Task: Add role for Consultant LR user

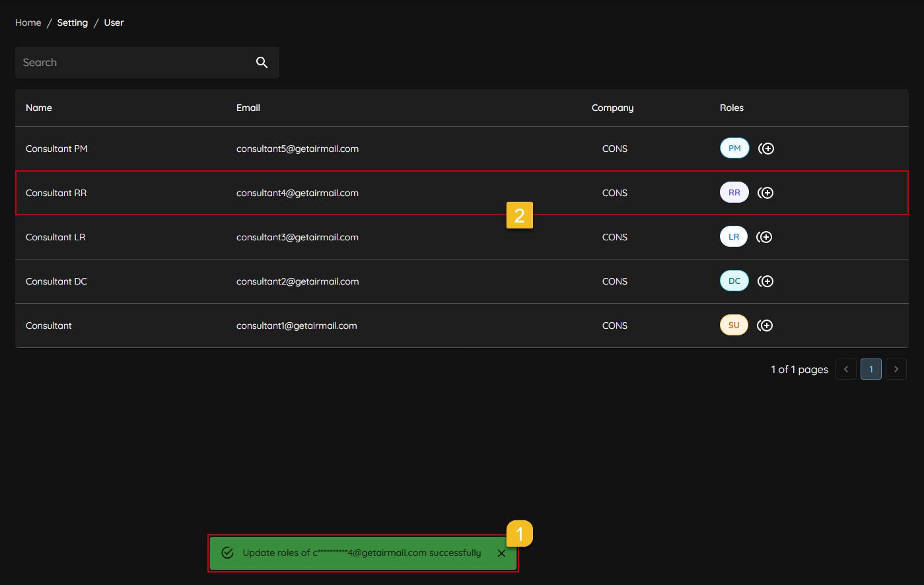Action: (764, 237)
